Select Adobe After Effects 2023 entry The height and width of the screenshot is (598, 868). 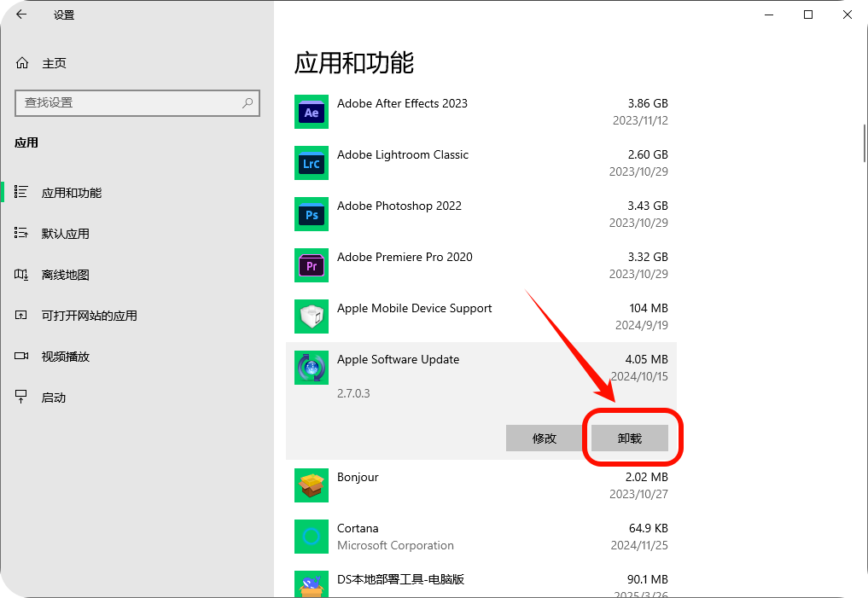pos(481,112)
